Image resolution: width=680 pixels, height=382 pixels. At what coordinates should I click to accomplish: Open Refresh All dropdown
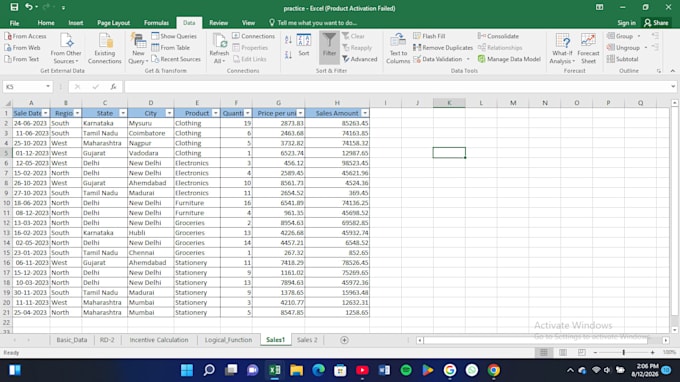click(x=219, y=49)
